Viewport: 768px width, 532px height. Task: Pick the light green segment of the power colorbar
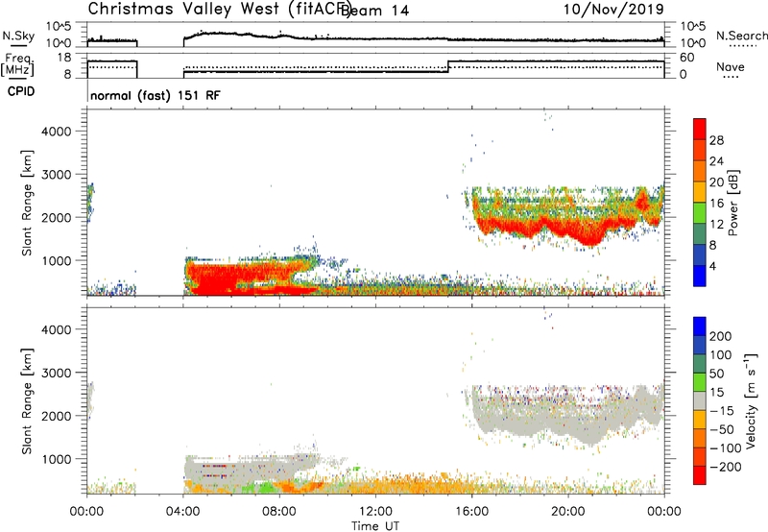click(700, 212)
